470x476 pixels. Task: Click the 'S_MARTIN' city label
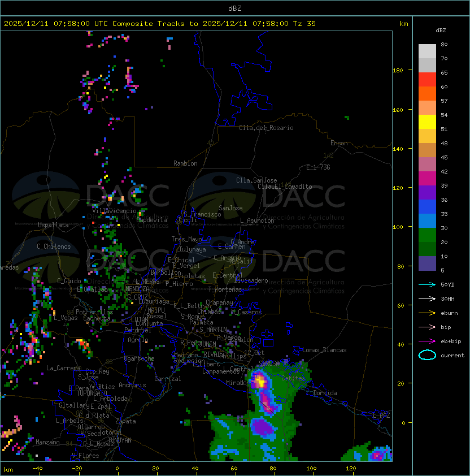pos(213,330)
